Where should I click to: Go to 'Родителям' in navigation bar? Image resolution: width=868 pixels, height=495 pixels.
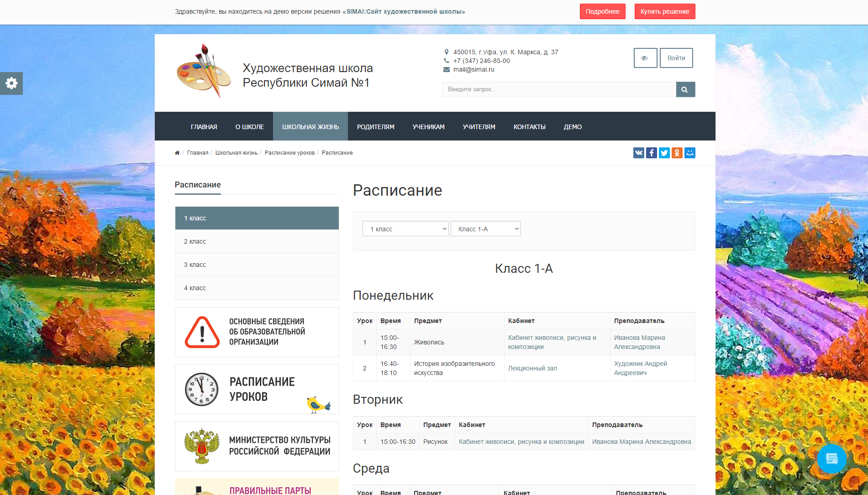click(x=375, y=127)
